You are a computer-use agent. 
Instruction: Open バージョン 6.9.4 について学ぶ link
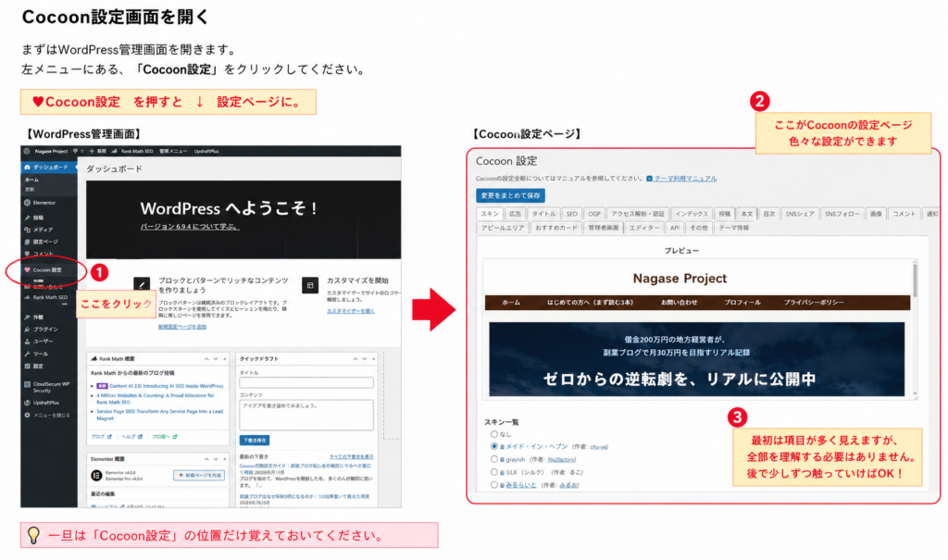click(190, 226)
